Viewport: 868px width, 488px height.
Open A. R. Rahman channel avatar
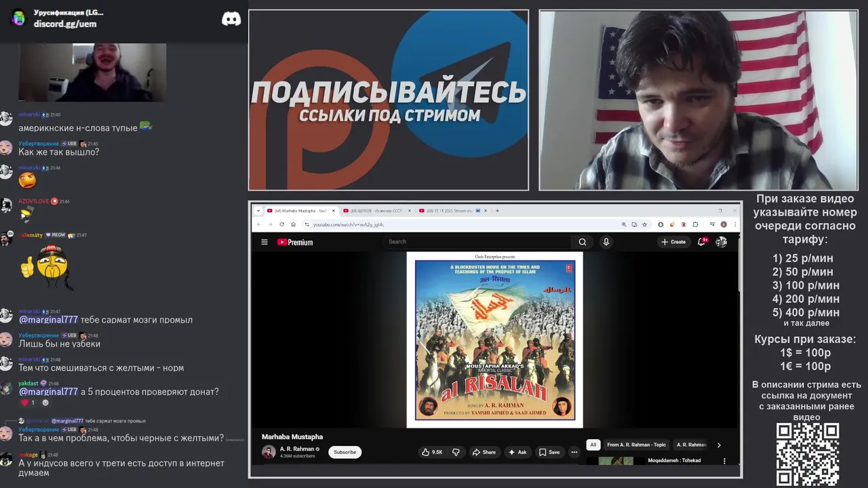269,452
